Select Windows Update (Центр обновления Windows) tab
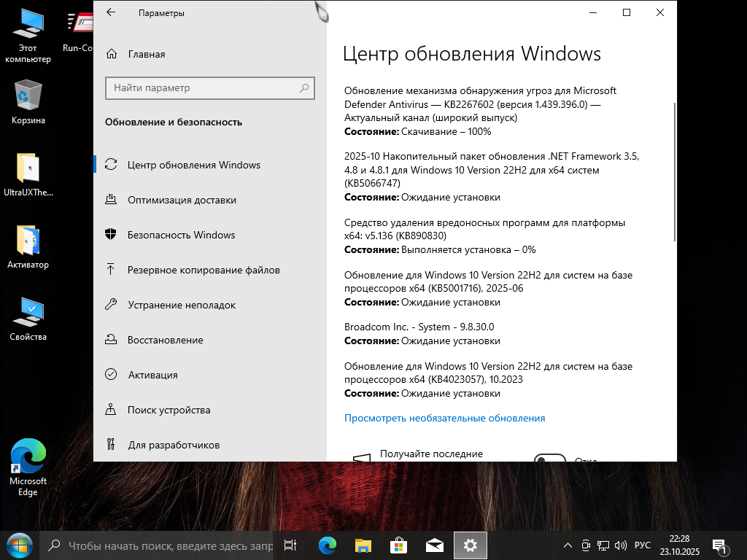The height and width of the screenshot is (560, 747). point(194,165)
